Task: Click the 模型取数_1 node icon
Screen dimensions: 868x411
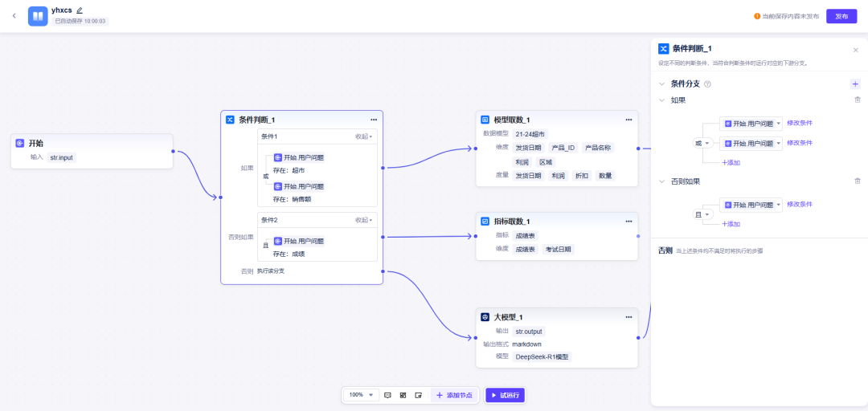Action: click(x=485, y=120)
